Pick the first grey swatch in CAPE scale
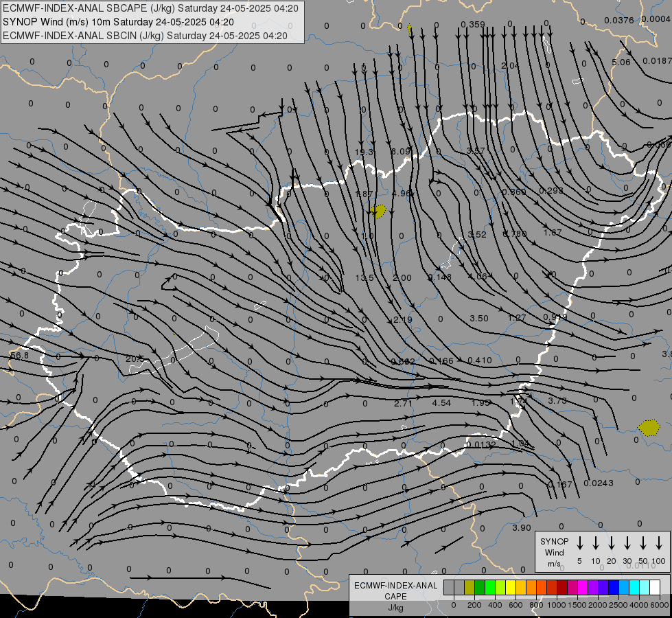The width and height of the screenshot is (672, 618). pos(449,588)
